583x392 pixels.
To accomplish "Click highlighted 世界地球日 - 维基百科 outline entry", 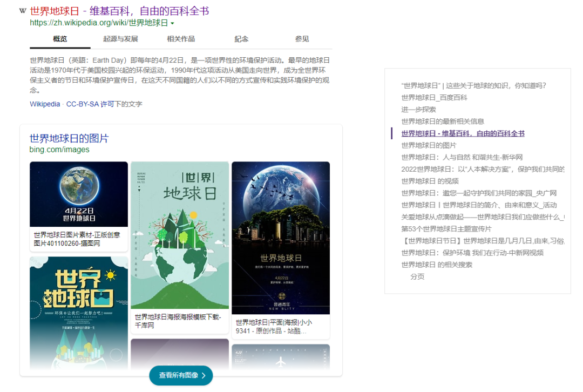I will click(463, 133).
